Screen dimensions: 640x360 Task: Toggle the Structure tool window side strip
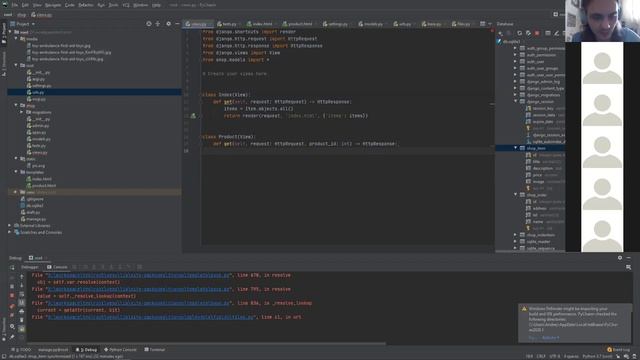pos(4,64)
